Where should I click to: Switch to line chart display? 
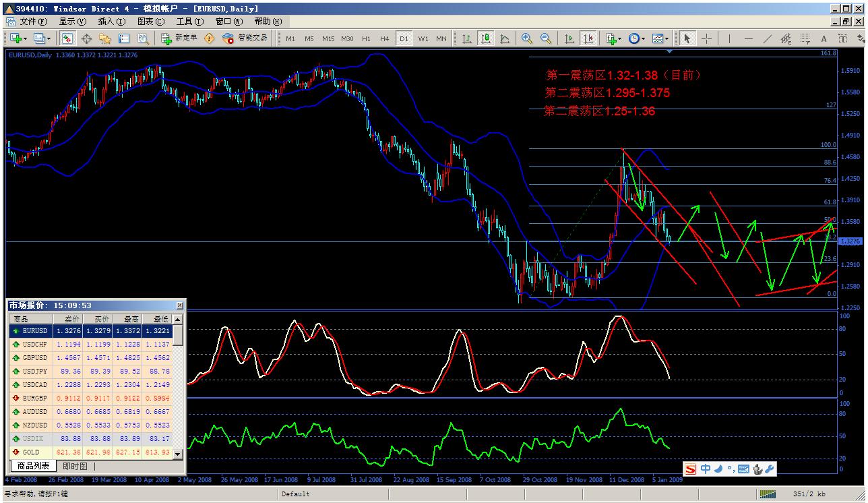[504, 38]
